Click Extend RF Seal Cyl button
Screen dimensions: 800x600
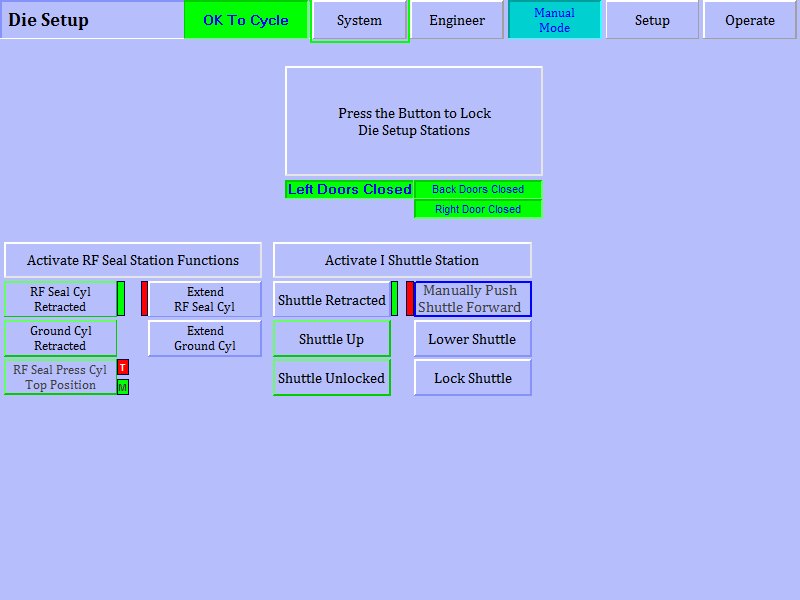(x=205, y=300)
